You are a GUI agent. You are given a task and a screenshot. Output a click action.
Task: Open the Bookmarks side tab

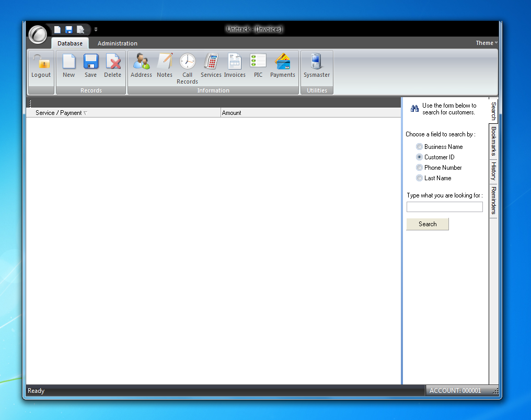(494, 142)
